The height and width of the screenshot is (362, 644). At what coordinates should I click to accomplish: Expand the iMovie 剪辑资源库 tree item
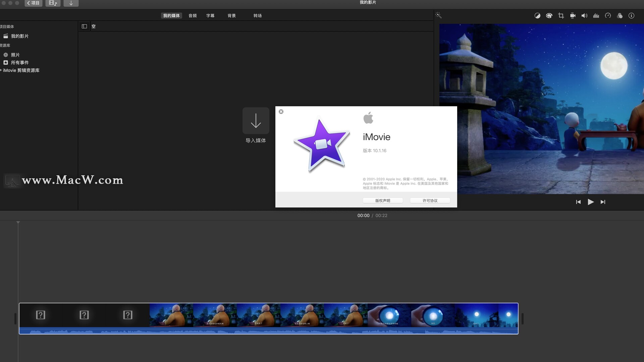[1, 70]
